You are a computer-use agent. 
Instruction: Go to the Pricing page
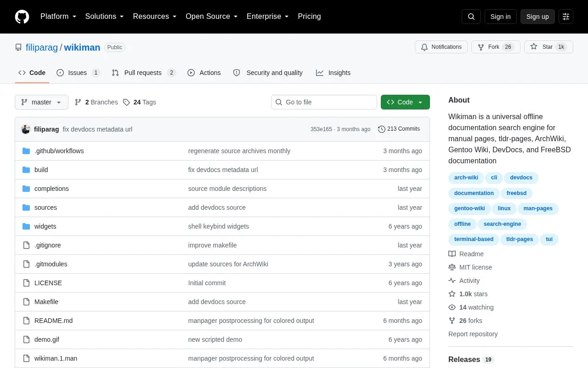click(x=309, y=17)
